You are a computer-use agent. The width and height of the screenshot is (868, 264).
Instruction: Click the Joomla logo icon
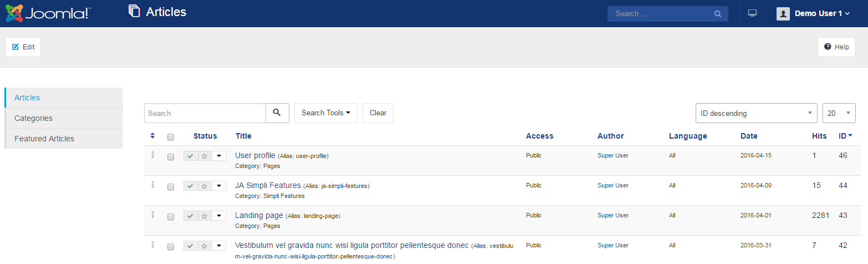click(14, 13)
